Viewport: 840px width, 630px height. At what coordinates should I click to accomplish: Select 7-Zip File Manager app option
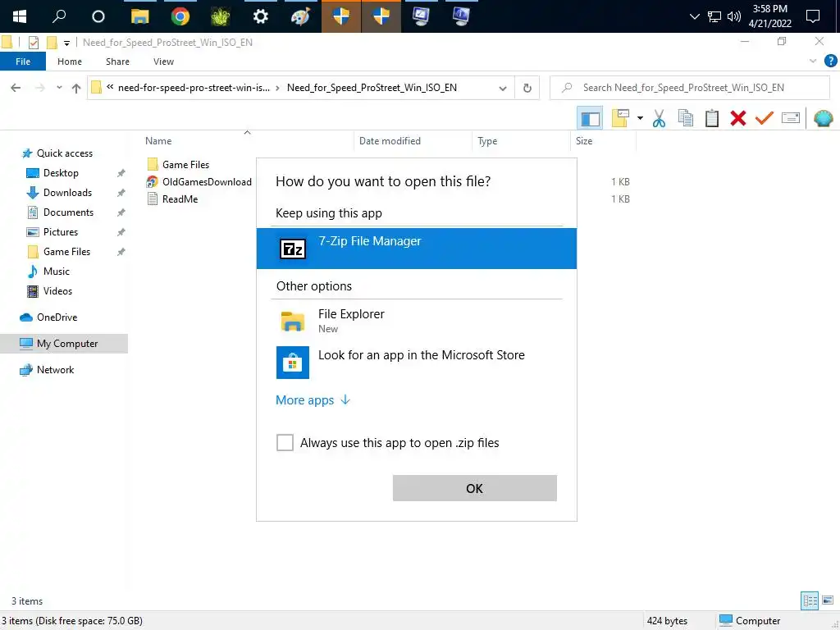pyautogui.click(x=416, y=248)
